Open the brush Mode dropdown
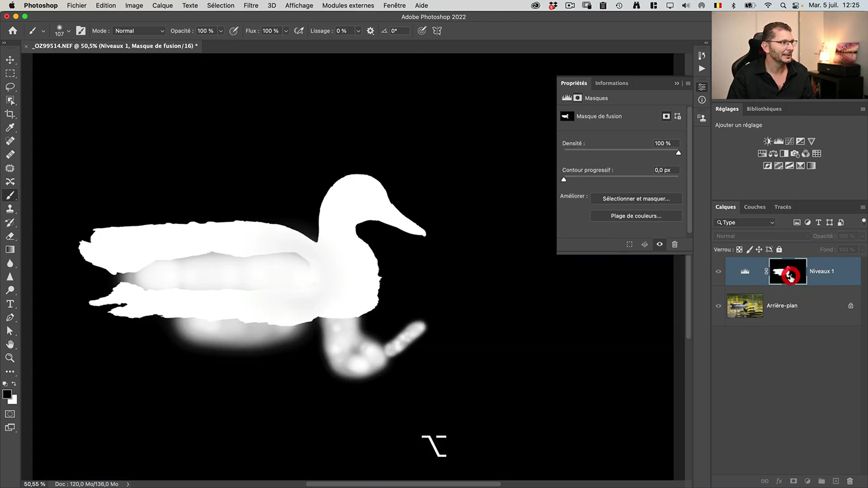The width and height of the screenshot is (868, 488). pos(139,31)
